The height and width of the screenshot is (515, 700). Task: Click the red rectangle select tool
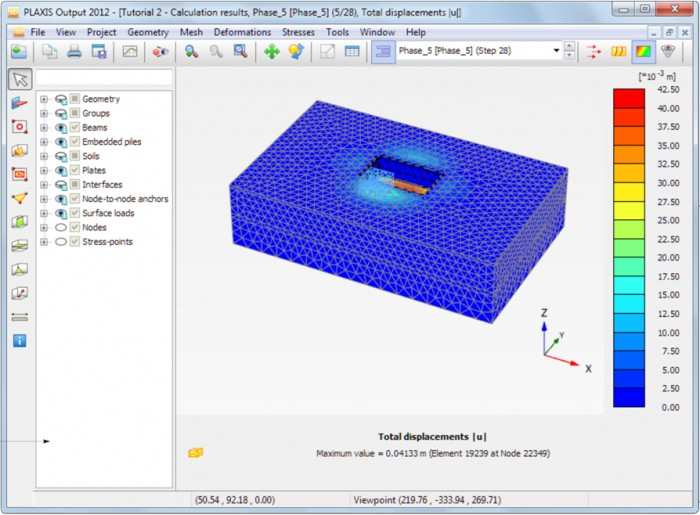[19, 174]
